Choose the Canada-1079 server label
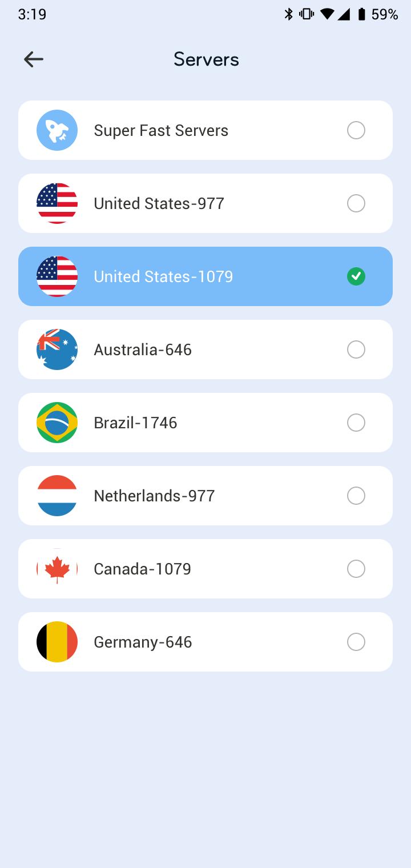The width and height of the screenshot is (411, 868). (x=142, y=569)
